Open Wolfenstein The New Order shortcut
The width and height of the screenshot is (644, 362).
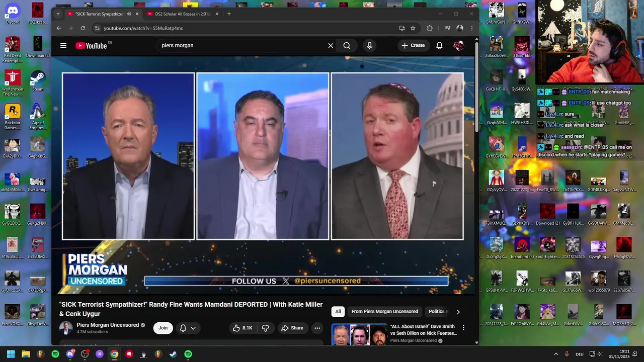pyautogui.click(x=13, y=83)
